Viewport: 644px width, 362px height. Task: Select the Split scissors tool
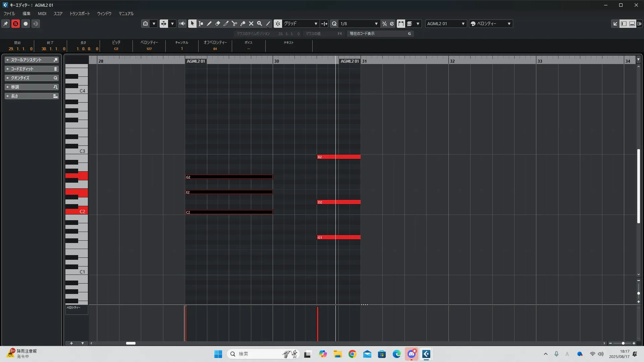[x=234, y=24]
